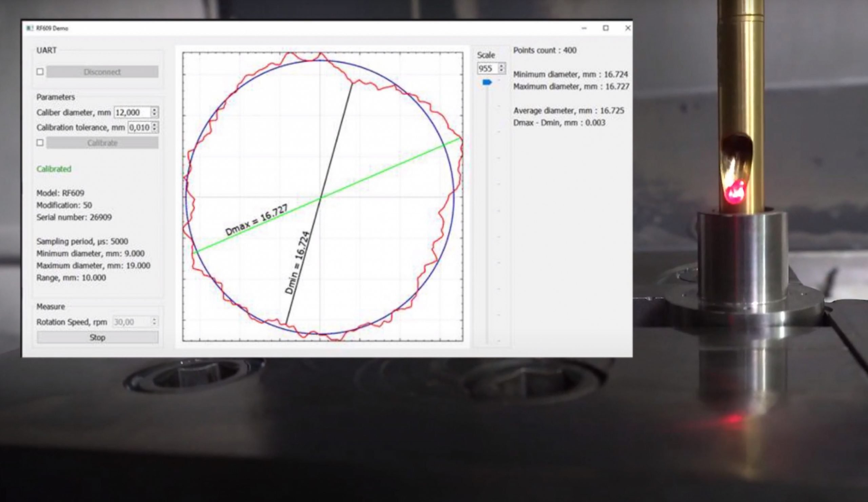Image resolution: width=868 pixels, height=502 pixels.
Task: Maximize the RF609 Demo window
Action: [606, 28]
